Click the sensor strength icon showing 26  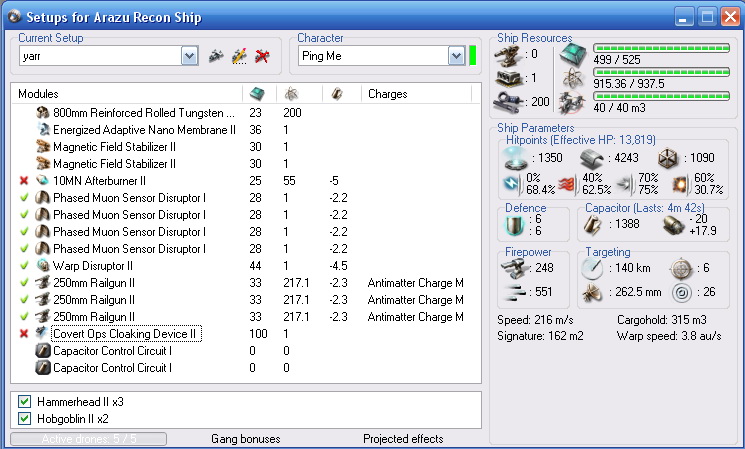coord(681,293)
